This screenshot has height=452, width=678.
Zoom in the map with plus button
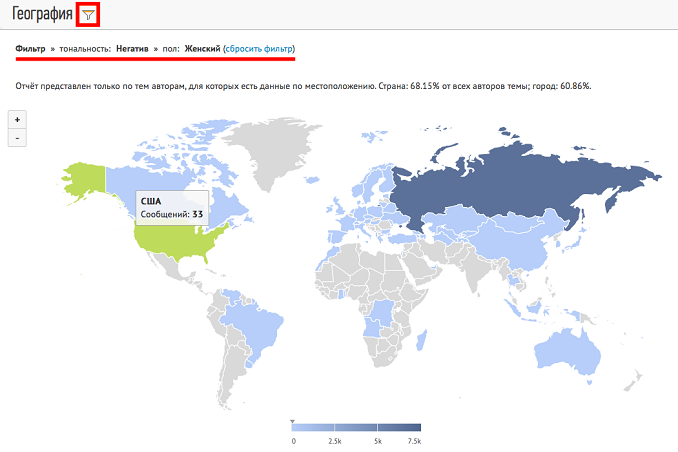[x=17, y=120]
